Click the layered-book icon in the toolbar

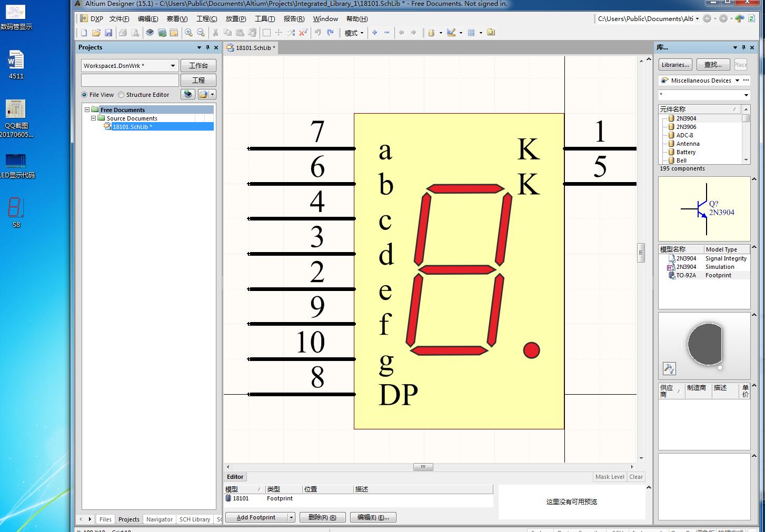[x=150, y=33]
